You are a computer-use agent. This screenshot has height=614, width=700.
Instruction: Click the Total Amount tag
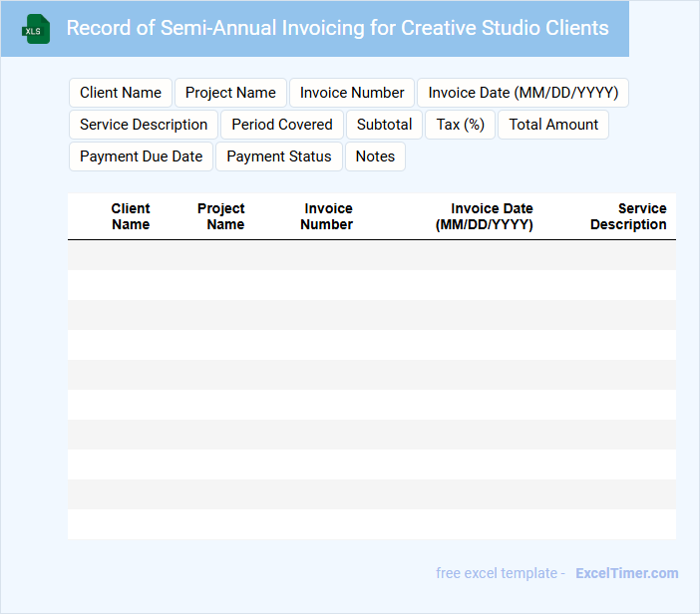point(553,125)
